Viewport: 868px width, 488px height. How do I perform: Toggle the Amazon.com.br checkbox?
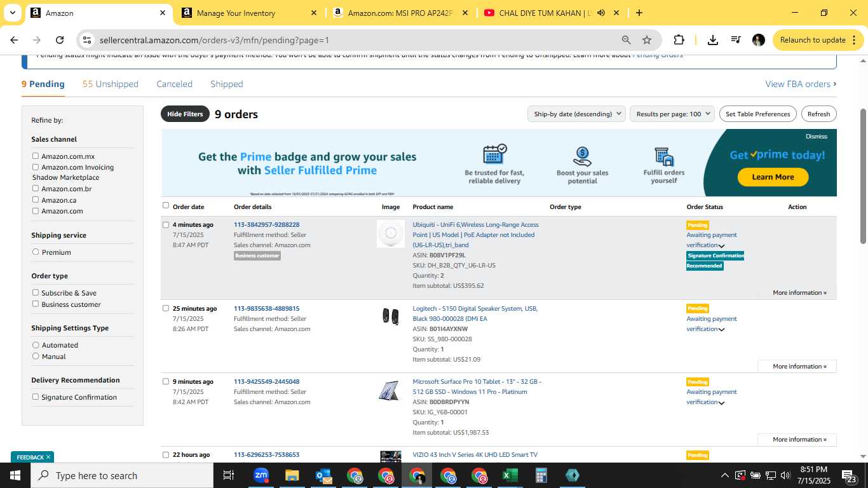36,188
